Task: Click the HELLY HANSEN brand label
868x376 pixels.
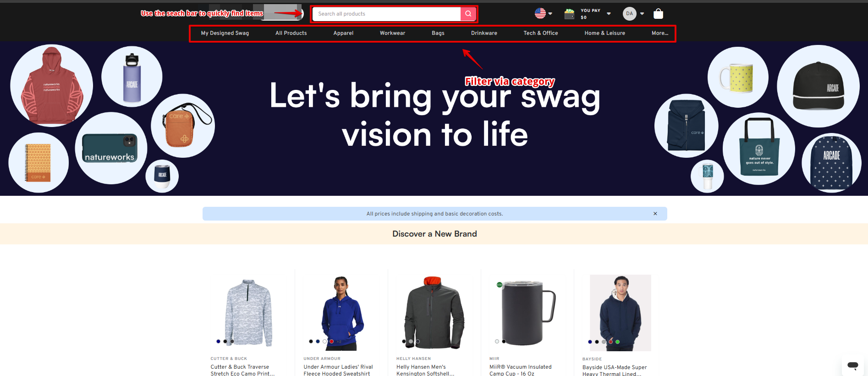Action: (x=413, y=359)
